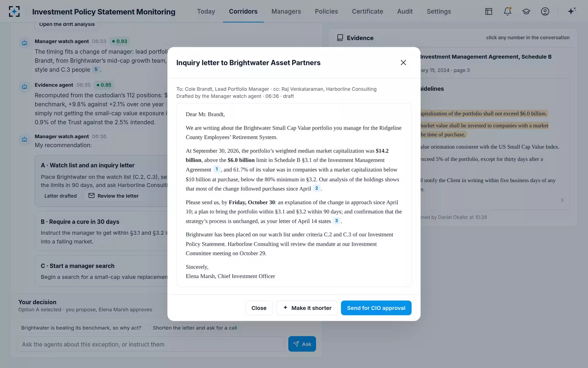Click the 'Letter drafted' status label
The width and height of the screenshot is (588, 368).
pos(60,196)
